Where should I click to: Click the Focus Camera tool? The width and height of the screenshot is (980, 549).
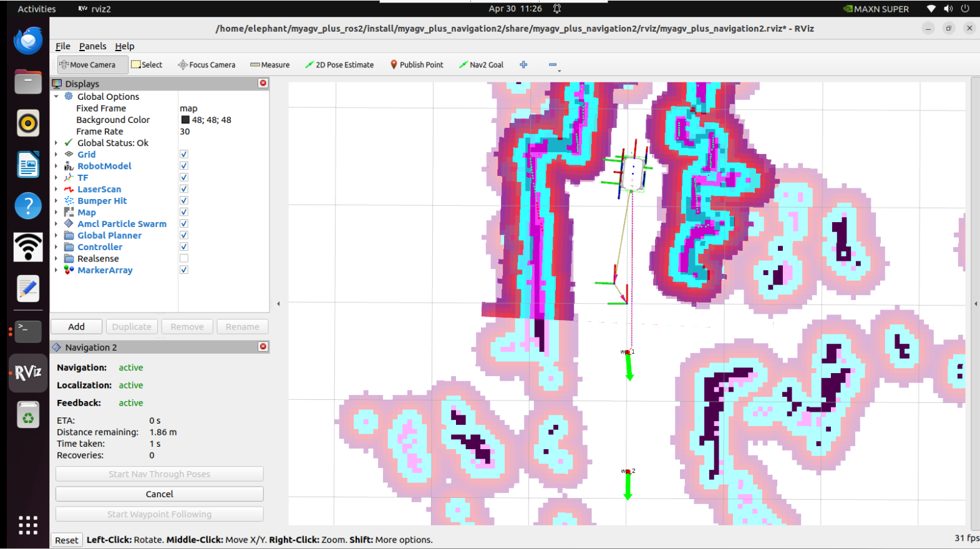[206, 65]
